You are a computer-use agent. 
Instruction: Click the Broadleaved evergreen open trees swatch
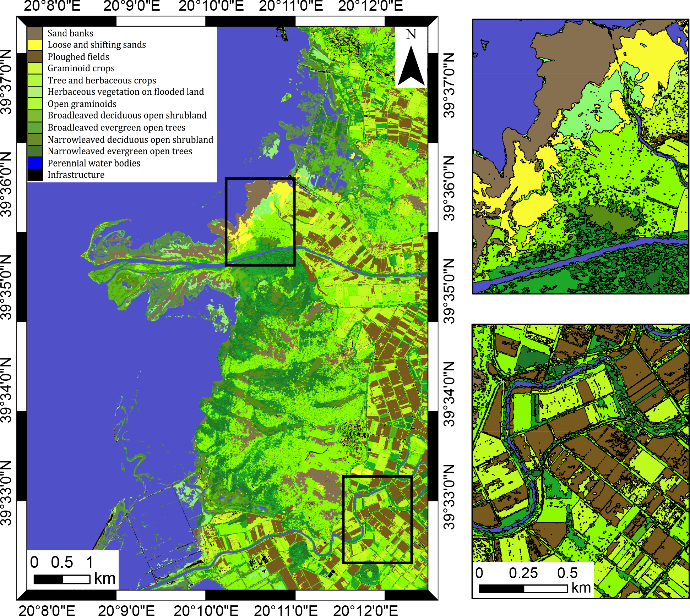(35, 127)
